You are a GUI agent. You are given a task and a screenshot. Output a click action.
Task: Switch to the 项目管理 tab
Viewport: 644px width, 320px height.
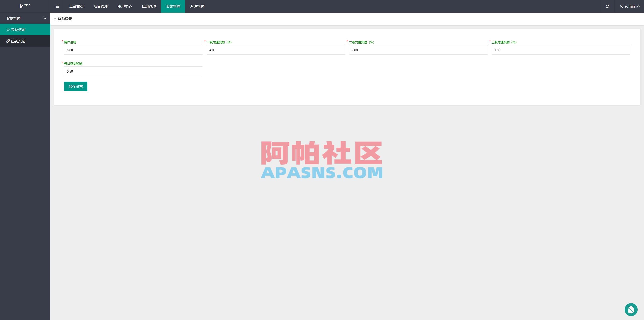pyautogui.click(x=100, y=6)
